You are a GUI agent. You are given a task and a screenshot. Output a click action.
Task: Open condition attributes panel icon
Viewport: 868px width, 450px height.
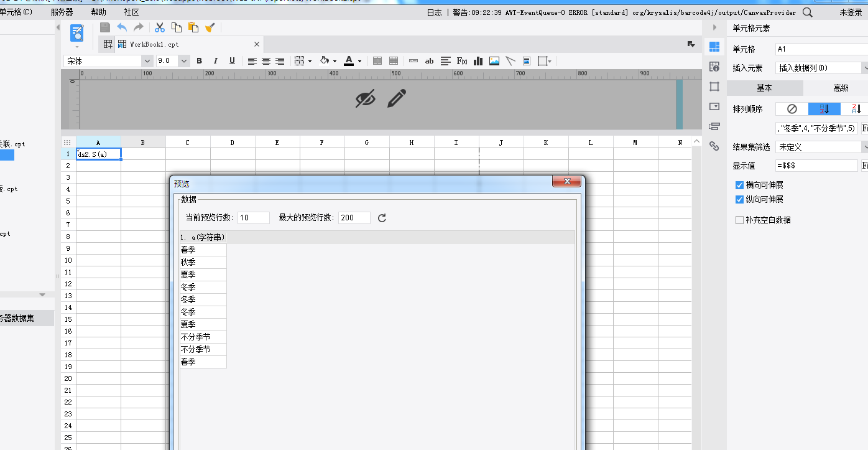[x=714, y=126]
